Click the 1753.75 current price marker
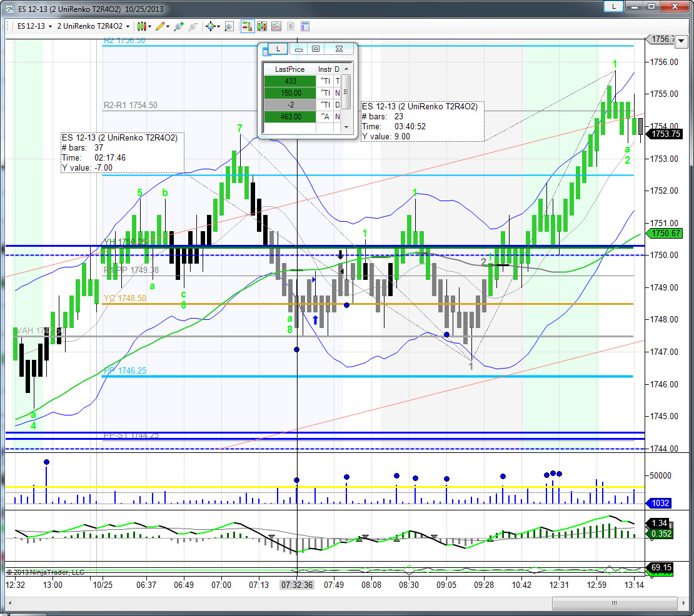This screenshot has width=694, height=616. pyautogui.click(x=665, y=134)
